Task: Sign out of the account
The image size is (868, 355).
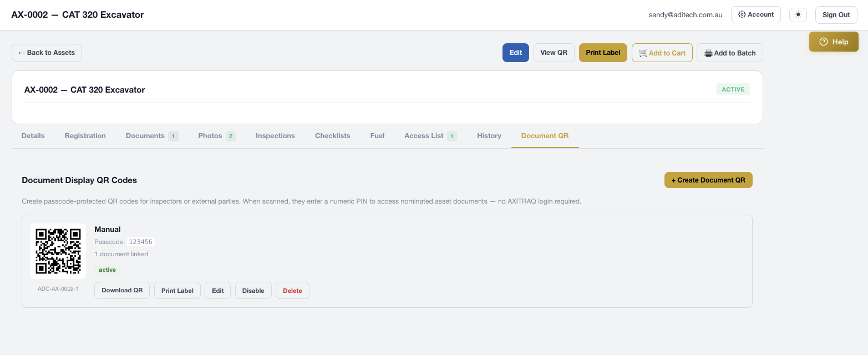Action: [x=836, y=14]
